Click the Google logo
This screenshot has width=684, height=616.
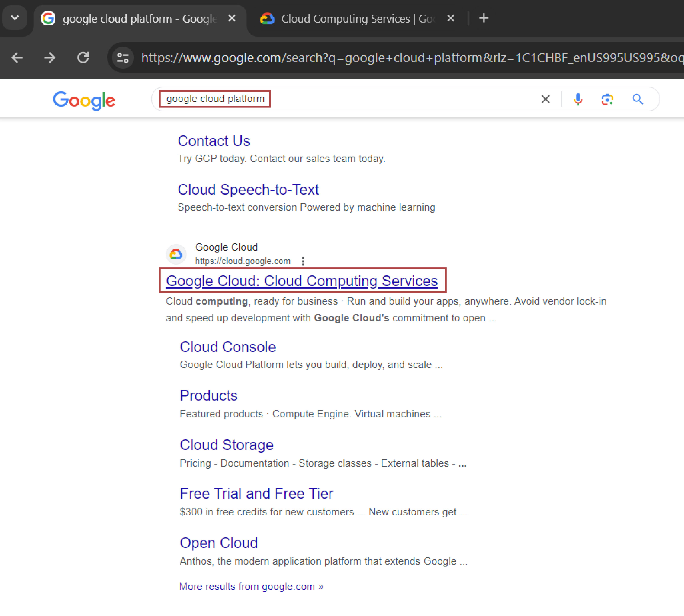84,100
